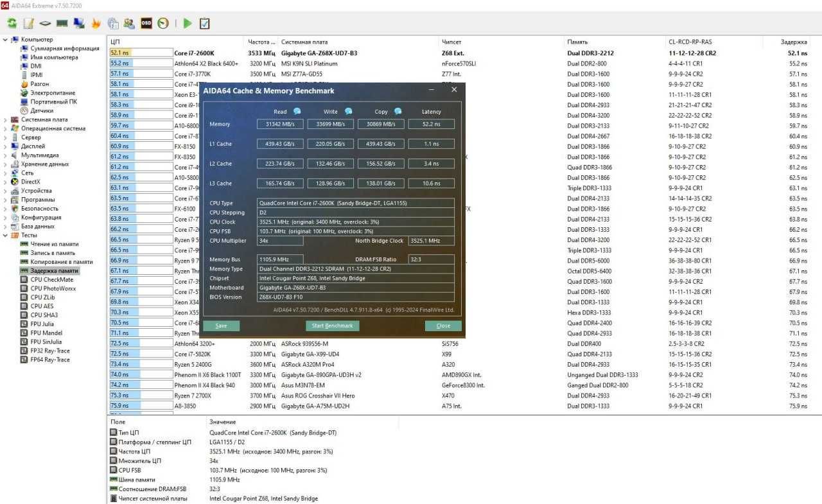Click the Start Benchmark button
Image resolution: width=822 pixels, height=504 pixels.
coord(332,326)
